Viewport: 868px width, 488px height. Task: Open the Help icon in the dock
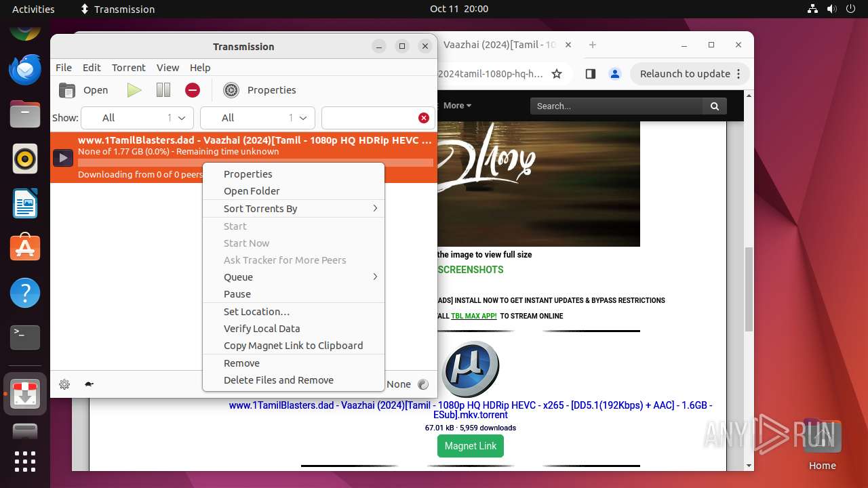pos(25,293)
